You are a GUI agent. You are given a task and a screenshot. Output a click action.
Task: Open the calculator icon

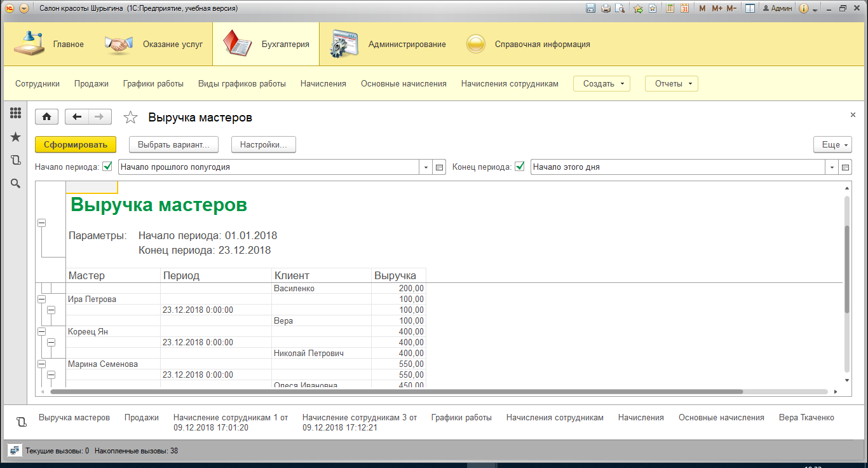(x=670, y=8)
